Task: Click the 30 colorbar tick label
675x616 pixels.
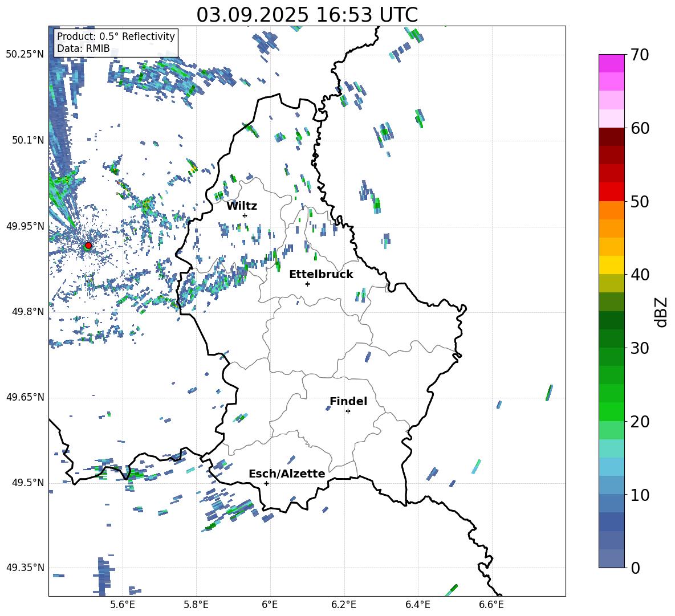Action: [x=639, y=348]
